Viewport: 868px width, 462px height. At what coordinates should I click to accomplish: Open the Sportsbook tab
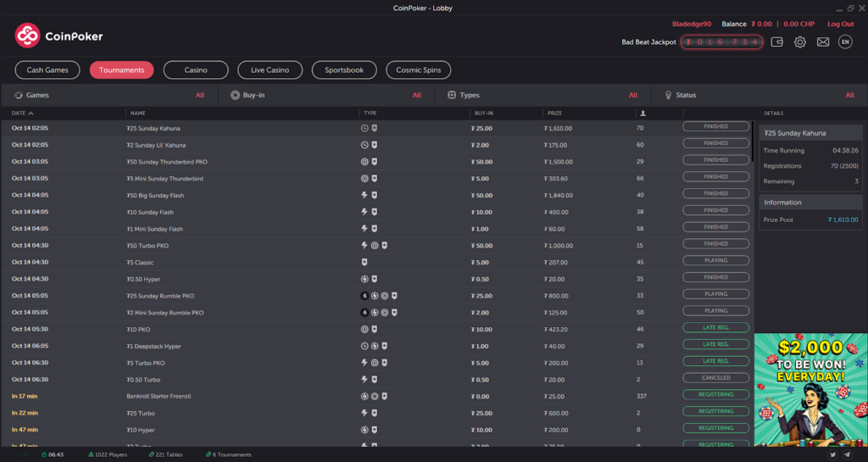(x=344, y=70)
